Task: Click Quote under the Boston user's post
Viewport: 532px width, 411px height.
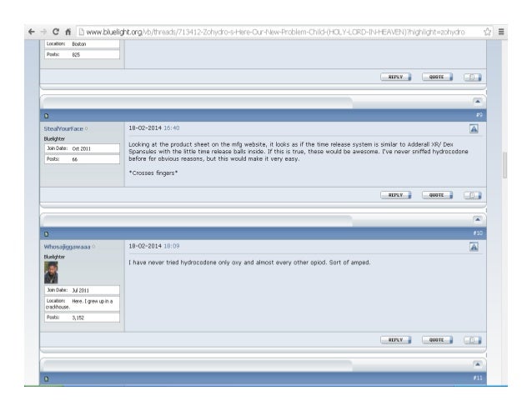Action: tap(437, 77)
